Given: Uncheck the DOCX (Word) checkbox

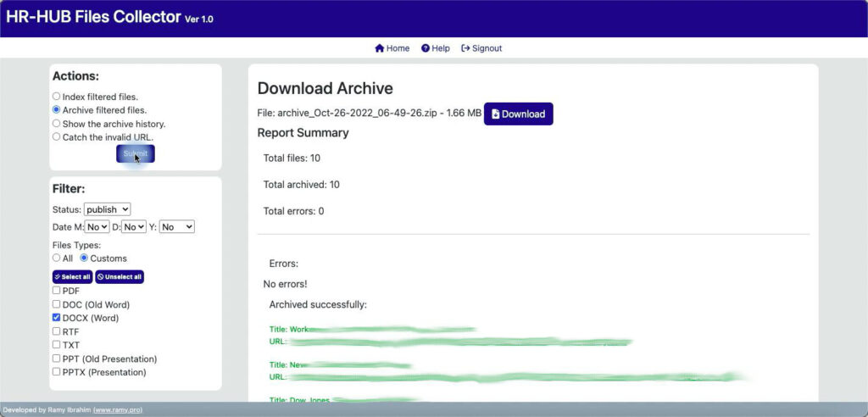Looking at the screenshot, I should (57, 318).
